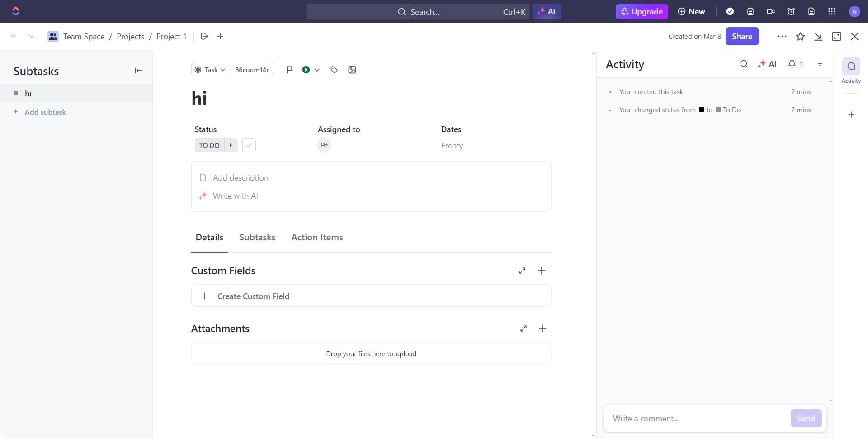Mark task complete with the checkmark box
Image resolution: width=868 pixels, height=439 pixels.
point(249,145)
